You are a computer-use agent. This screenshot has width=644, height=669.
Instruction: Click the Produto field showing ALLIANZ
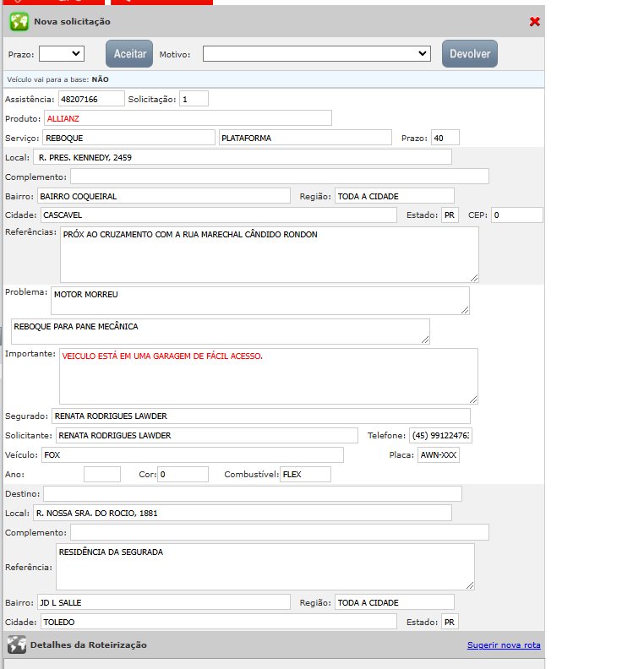pyautogui.click(x=188, y=118)
